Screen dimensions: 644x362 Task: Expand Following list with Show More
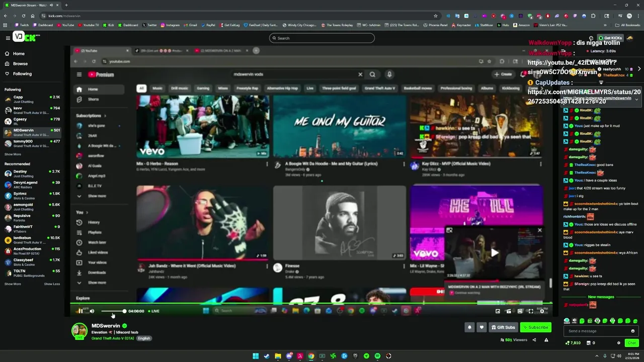coord(13,154)
